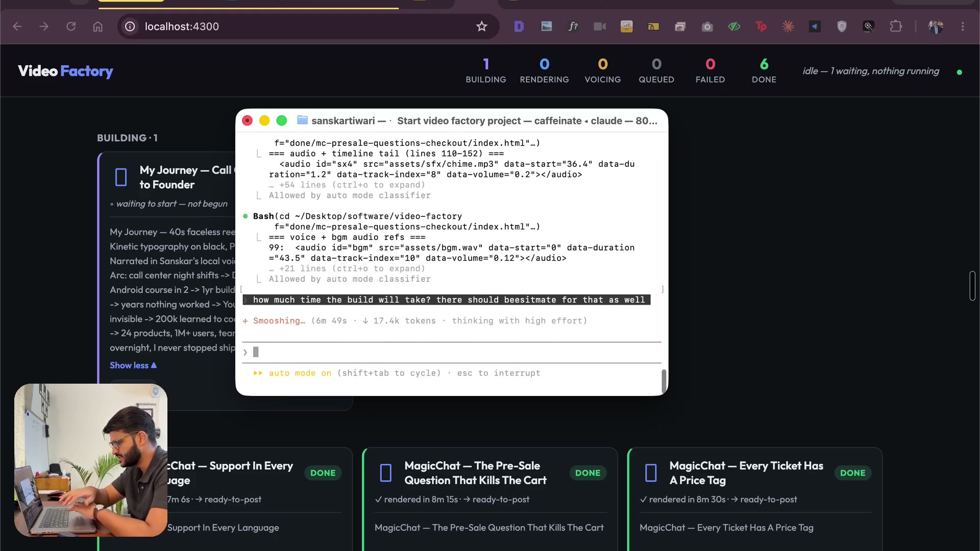Go forward in browser history
This screenshot has height=551, width=980.
point(44,27)
